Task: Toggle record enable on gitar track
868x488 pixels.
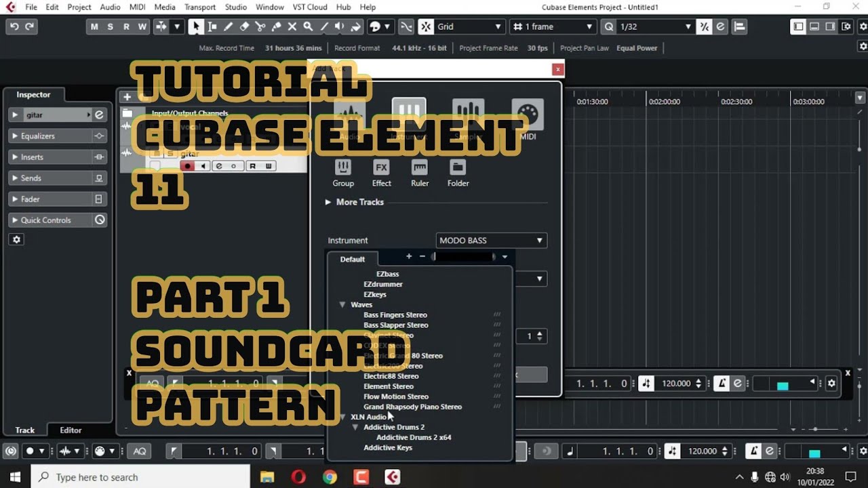Action: (x=187, y=166)
